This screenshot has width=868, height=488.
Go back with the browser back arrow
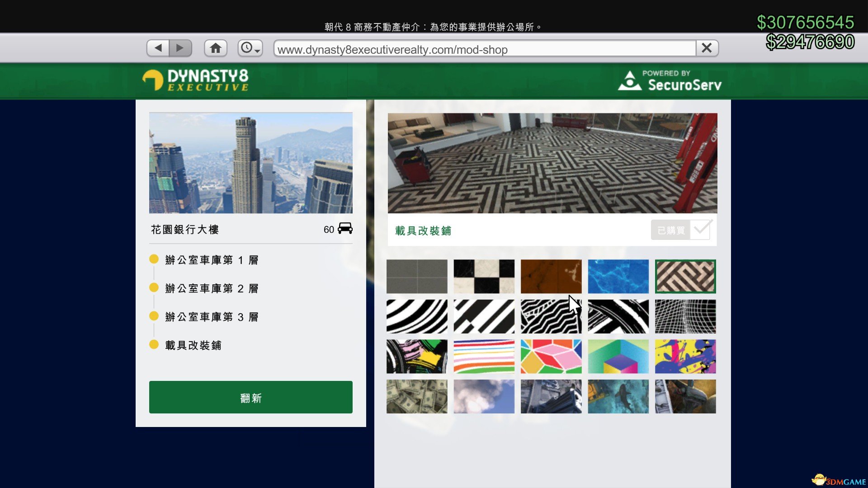pos(158,48)
